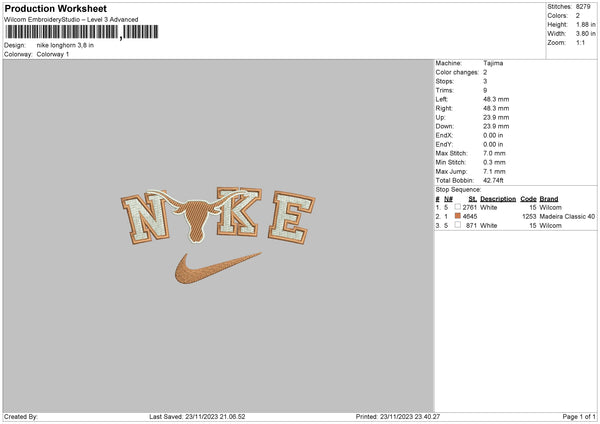
Task: Click the 'Stop Sequence:' heading
Action: [458, 189]
